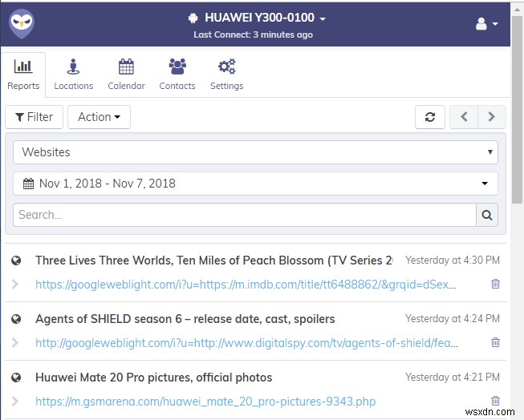Expand the Huawei Mate 20 Pro entry chevron
This screenshot has width=524, height=420.
click(14, 401)
